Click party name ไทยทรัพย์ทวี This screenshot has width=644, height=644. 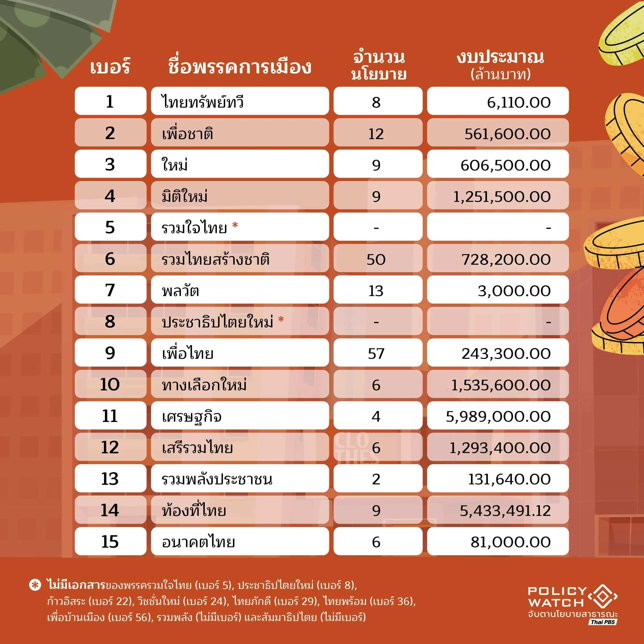click(203, 102)
